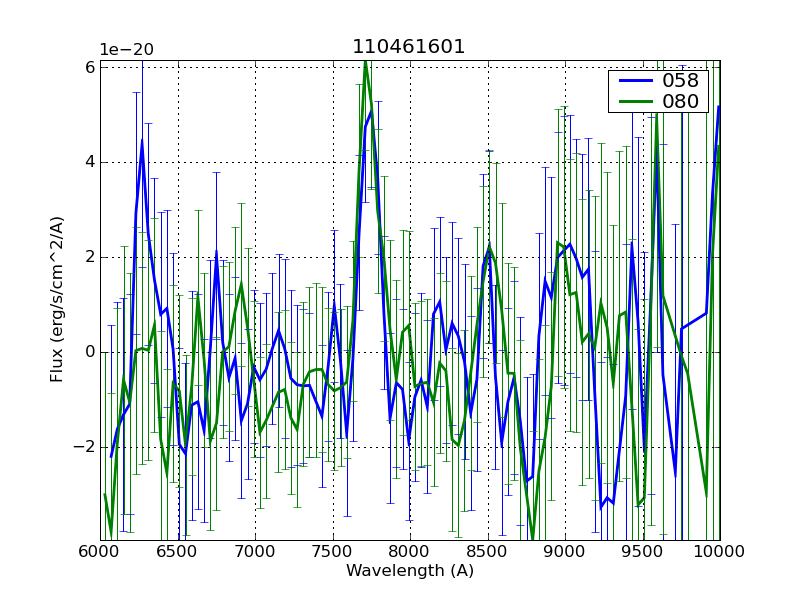The image size is (800, 600).
Task: Click the 6500 x-axis tick label
Action: 178,552
